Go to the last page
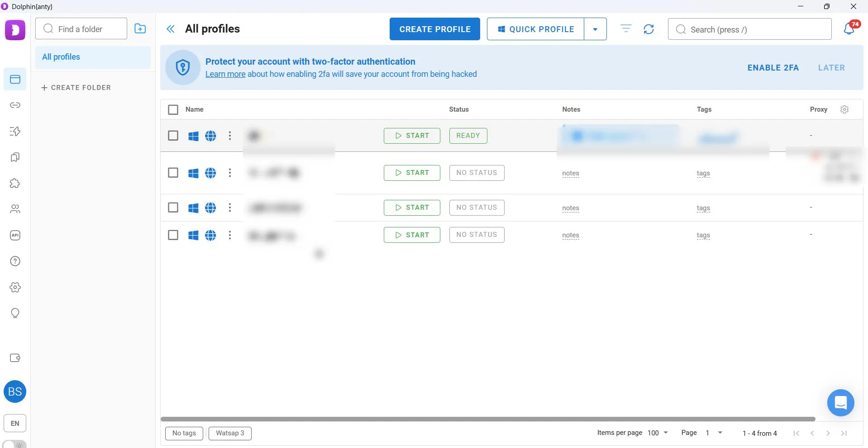This screenshot has height=448, width=868. (x=844, y=433)
